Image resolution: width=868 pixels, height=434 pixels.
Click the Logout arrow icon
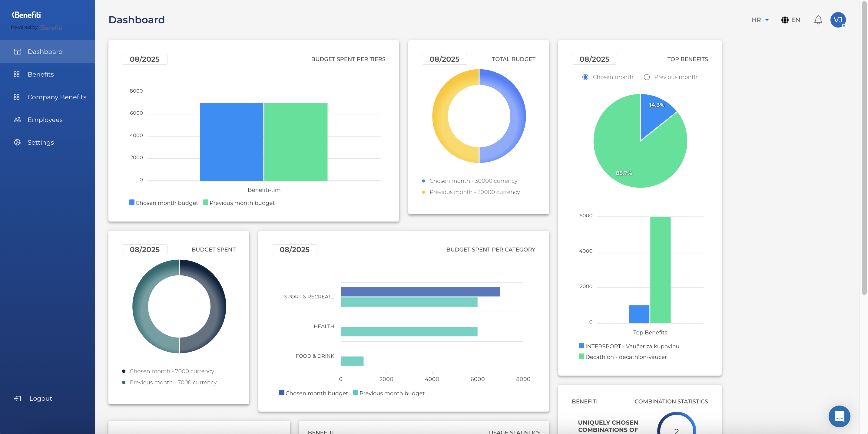tap(17, 398)
